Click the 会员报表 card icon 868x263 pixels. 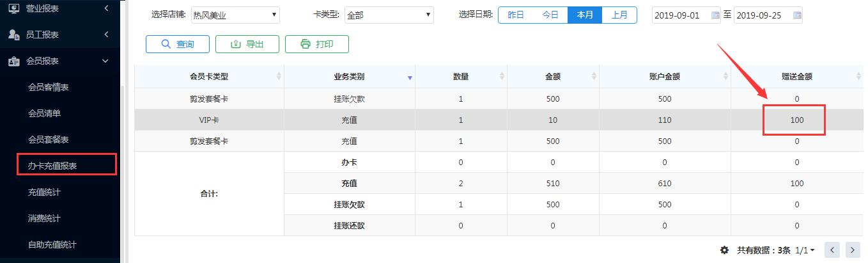pyautogui.click(x=13, y=61)
